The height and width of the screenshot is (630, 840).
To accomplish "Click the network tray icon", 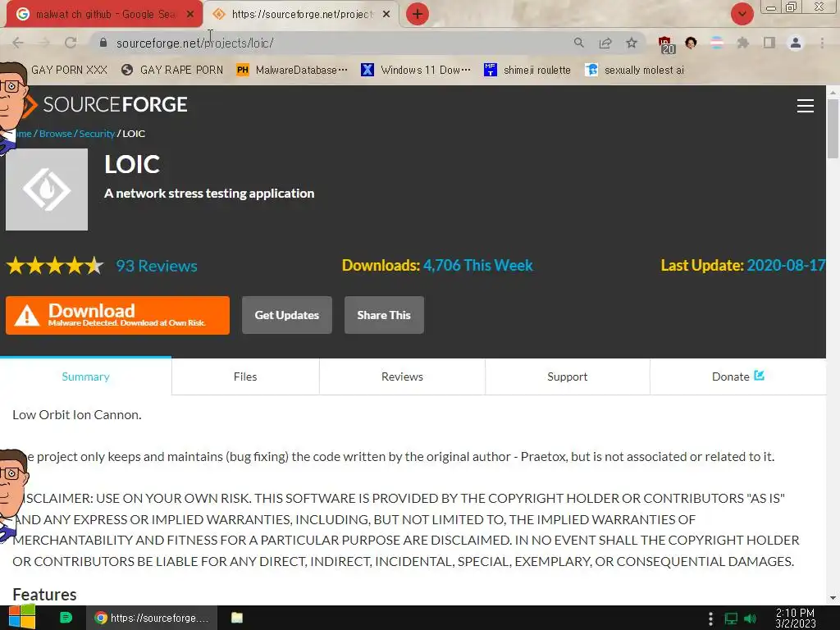I will (x=731, y=619).
